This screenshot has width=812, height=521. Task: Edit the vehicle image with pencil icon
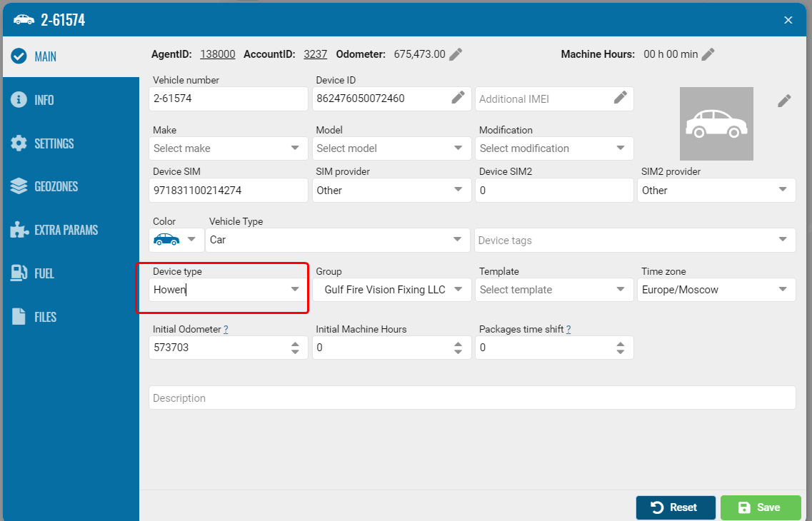[x=784, y=101]
